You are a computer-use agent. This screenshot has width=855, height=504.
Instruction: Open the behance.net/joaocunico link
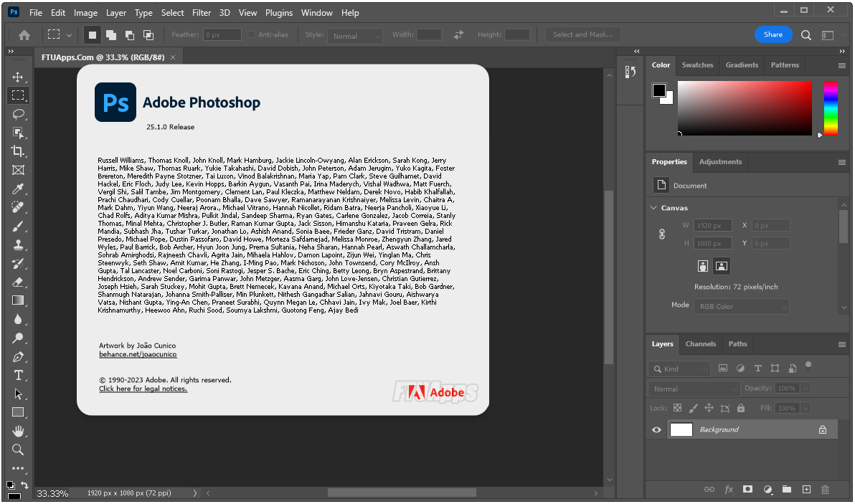[x=138, y=354]
